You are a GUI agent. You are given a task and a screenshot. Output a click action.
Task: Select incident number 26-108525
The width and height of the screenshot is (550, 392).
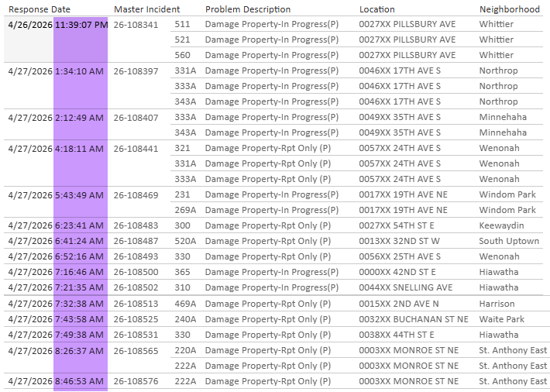pyautogui.click(x=136, y=319)
